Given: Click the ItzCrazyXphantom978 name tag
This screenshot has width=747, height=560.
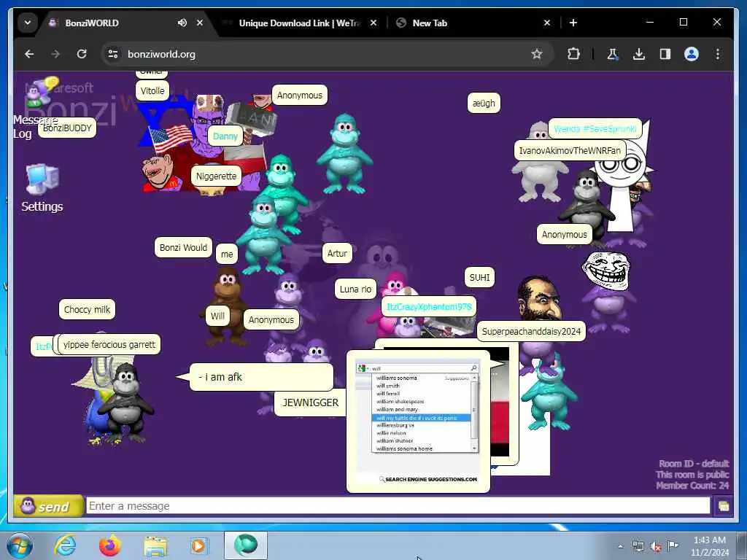Looking at the screenshot, I should tap(429, 307).
